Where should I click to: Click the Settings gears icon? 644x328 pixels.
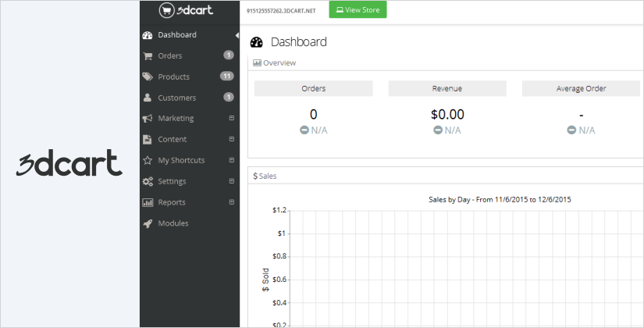(148, 181)
